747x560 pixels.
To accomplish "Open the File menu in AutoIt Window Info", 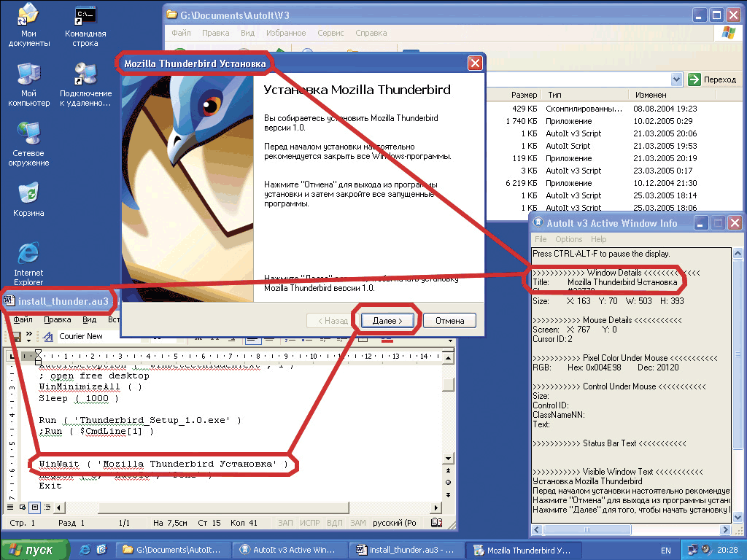I will click(x=541, y=239).
